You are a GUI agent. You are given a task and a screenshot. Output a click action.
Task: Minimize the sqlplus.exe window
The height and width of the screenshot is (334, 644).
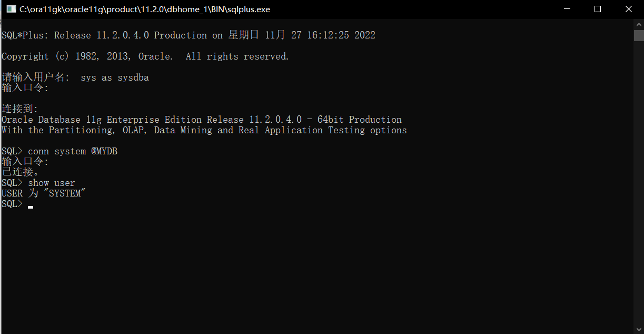pos(567,9)
